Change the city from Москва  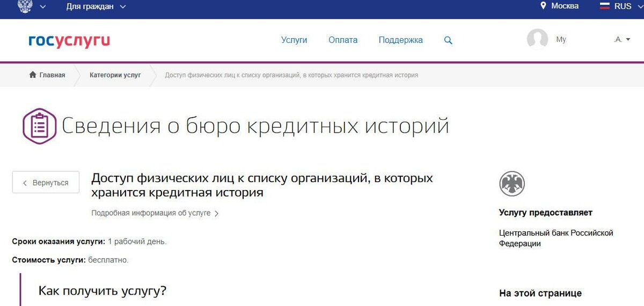tap(565, 6)
